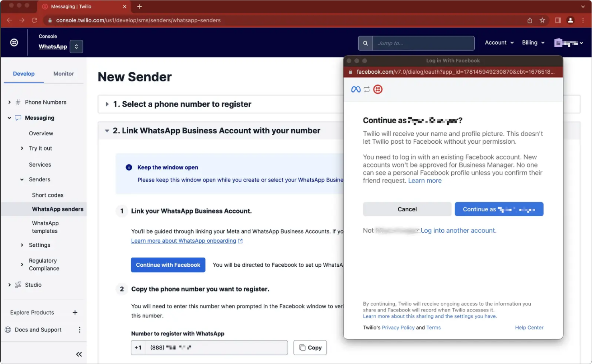Open the Account dropdown menu

499,42
